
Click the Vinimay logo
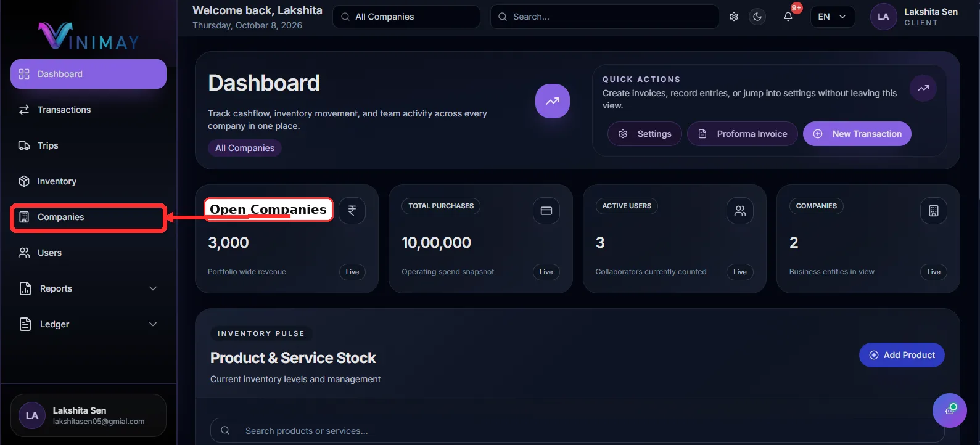click(x=89, y=36)
